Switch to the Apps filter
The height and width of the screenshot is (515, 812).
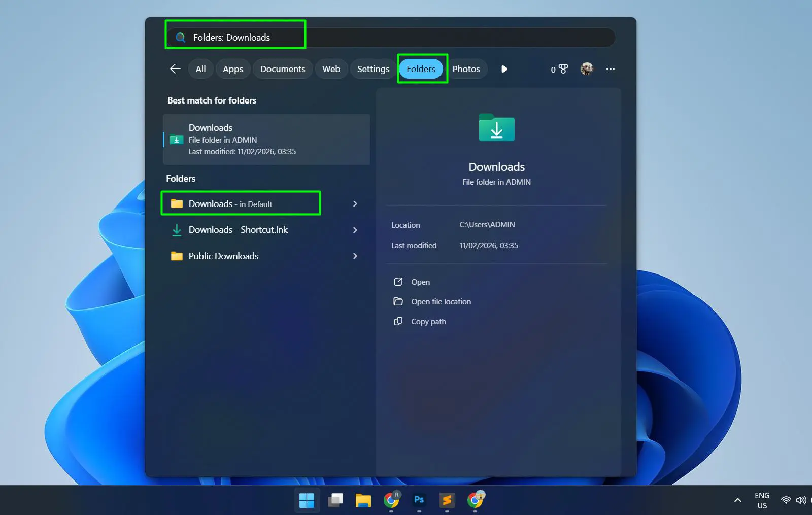[232, 68]
